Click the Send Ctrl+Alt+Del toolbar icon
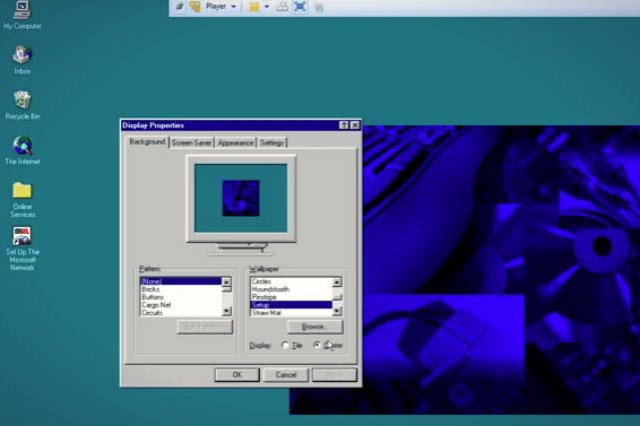Screen dimensions: 640x426 coord(282,7)
